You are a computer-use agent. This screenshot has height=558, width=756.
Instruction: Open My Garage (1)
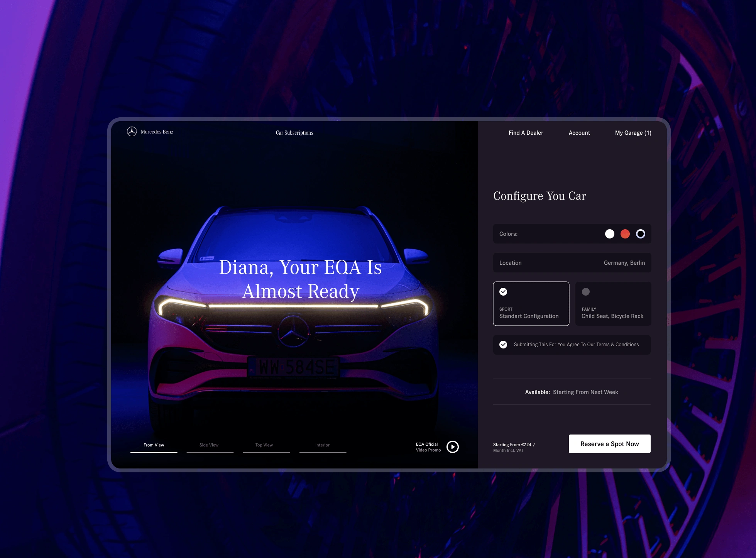click(633, 133)
